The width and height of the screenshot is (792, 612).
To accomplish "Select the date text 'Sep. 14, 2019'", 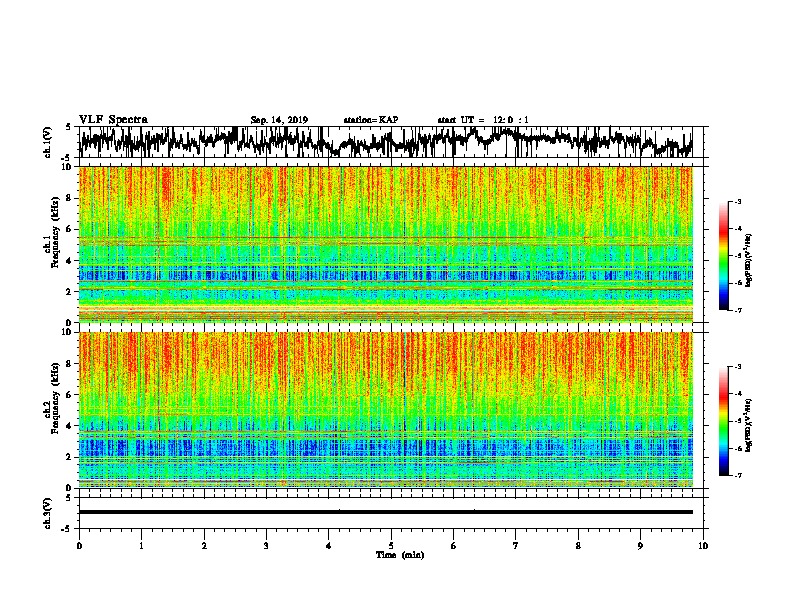I will 279,120.
